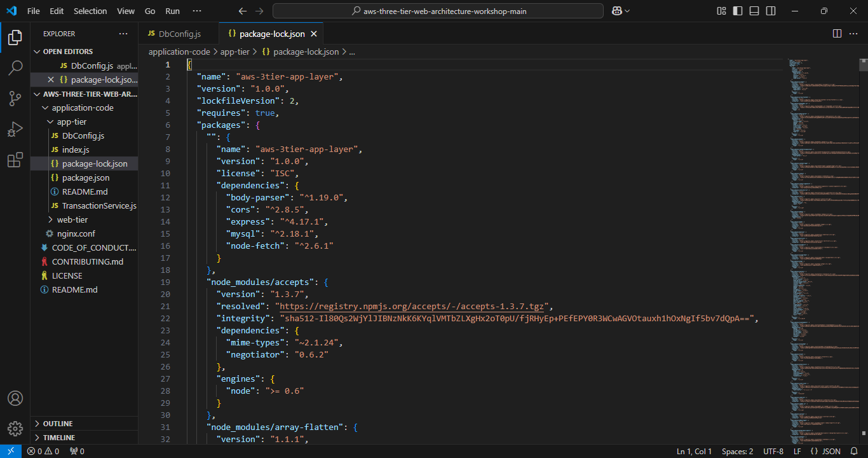
Task: Click application-code in the breadcrumb
Action: tap(179, 52)
